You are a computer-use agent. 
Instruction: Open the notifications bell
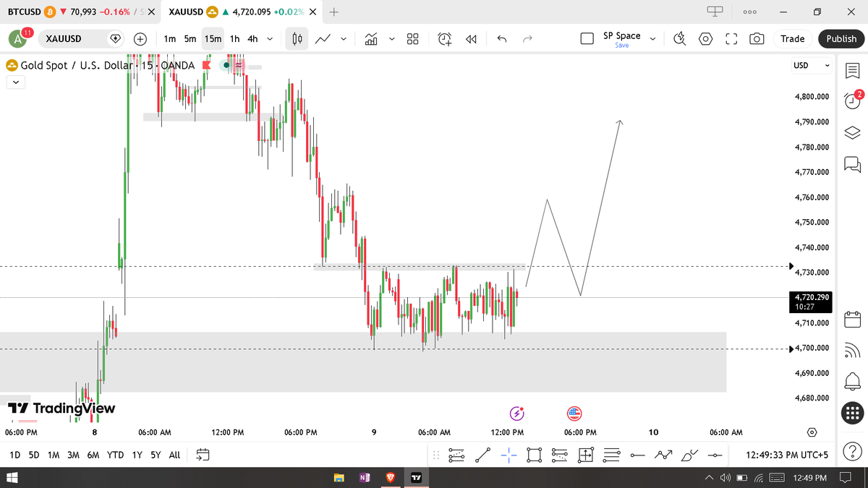tap(852, 381)
